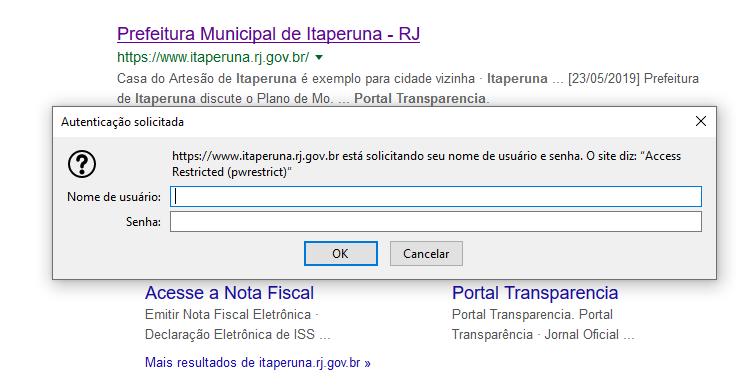Dismiss the prompt with Cancelar
The width and height of the screenshot is (756, 384).
[426, 253]
